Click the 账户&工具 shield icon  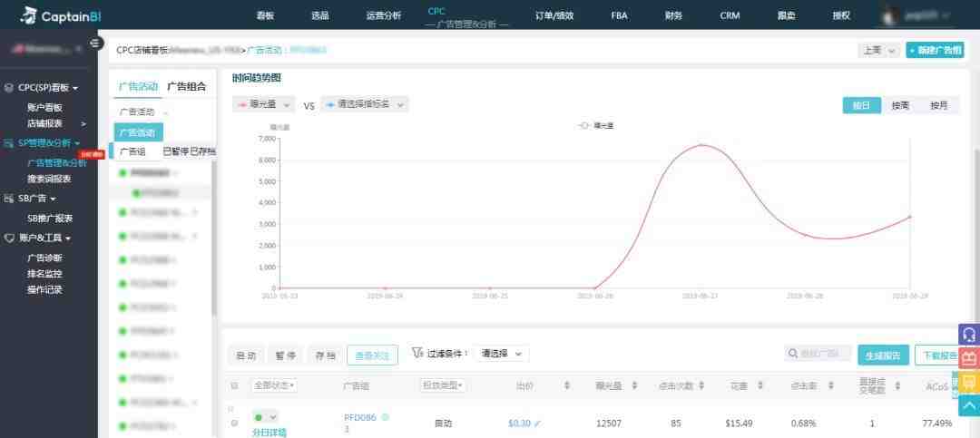(9, 238)
